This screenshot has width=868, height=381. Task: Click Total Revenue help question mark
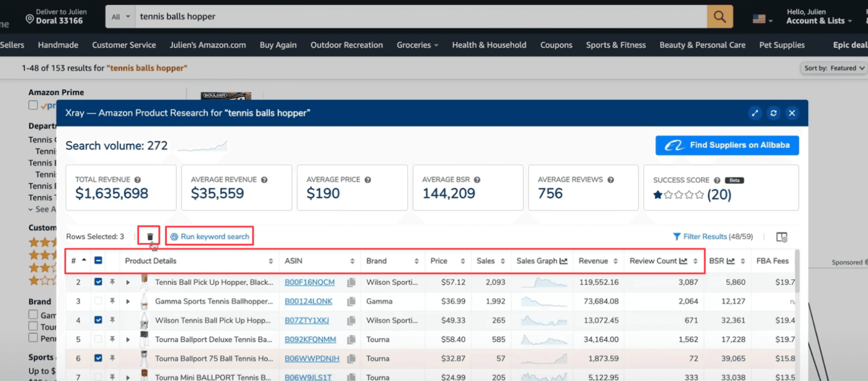pyautogui.click(x=138, y=180)
